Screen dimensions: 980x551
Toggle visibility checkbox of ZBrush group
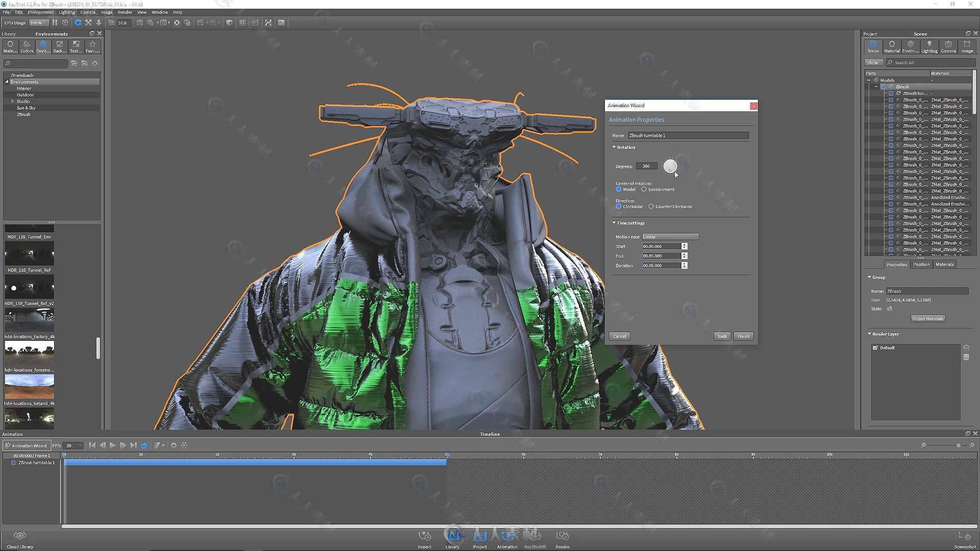pyautogui.click(x=884, y=87)
